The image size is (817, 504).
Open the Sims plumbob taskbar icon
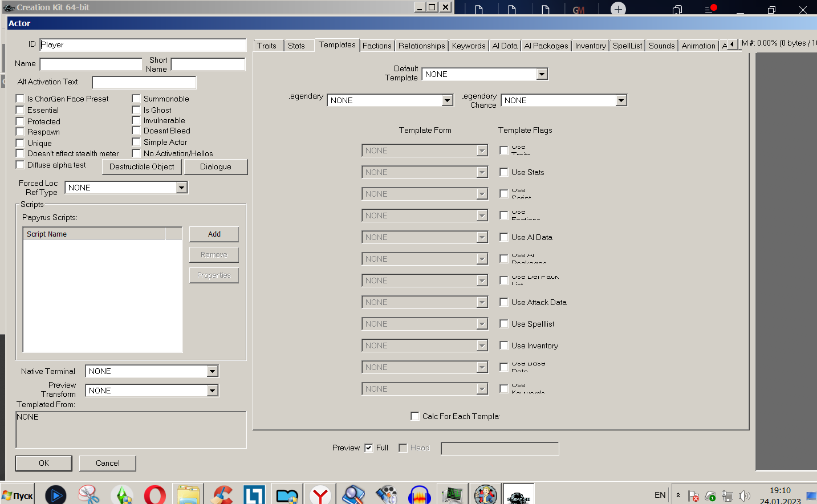click(x=121, y=494)
